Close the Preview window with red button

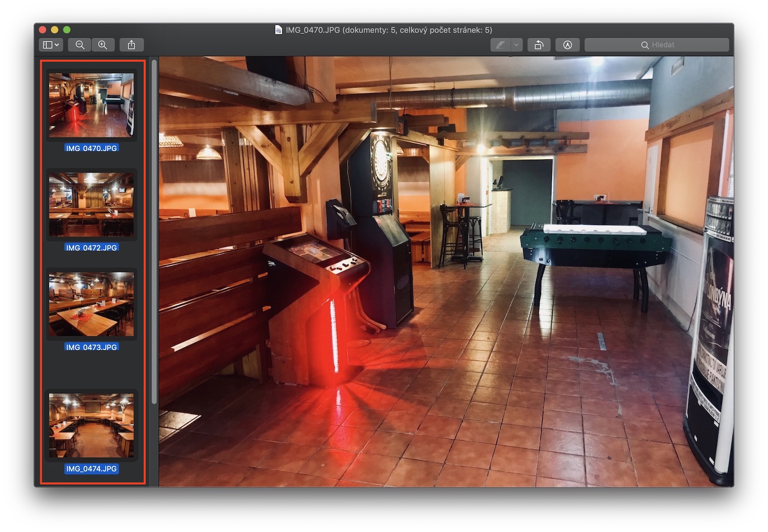[43, 30]
